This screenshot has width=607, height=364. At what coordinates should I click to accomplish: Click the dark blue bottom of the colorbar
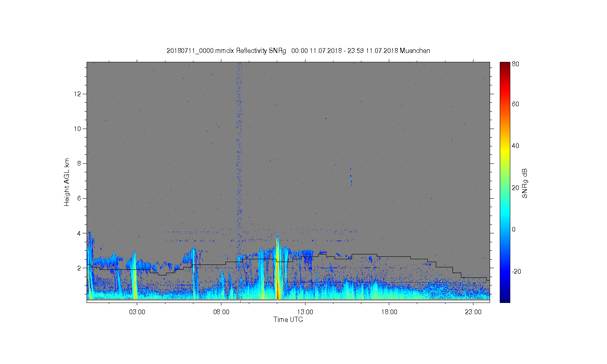[505, 298]
